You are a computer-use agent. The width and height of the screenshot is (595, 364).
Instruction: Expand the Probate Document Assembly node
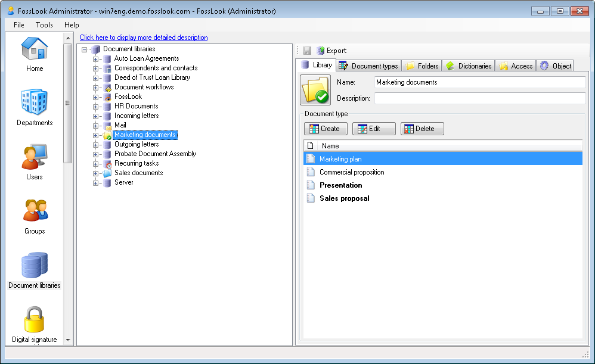click(95, 154)
